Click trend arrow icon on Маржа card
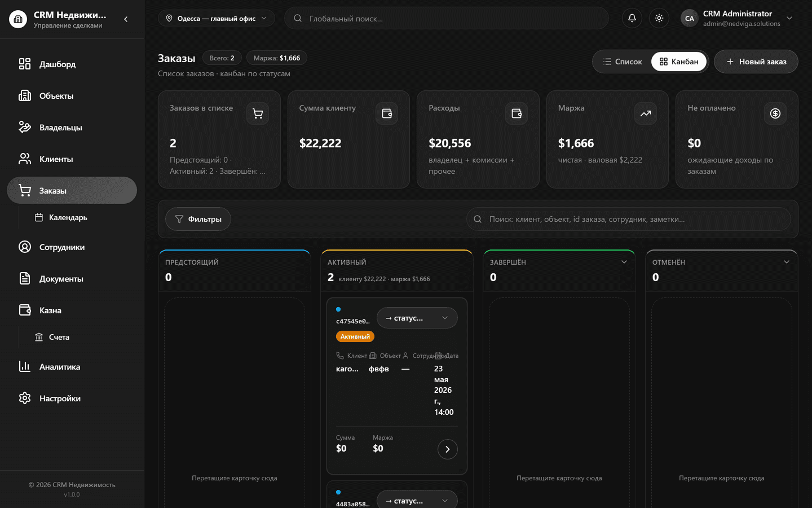This screenshot has width=812, height=508. (x=646, y=113)
